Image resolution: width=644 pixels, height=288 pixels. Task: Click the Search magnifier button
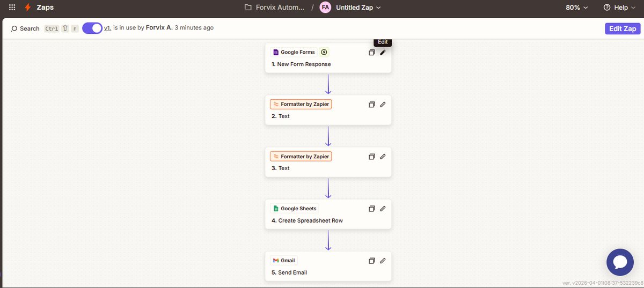tap(25, 28)
